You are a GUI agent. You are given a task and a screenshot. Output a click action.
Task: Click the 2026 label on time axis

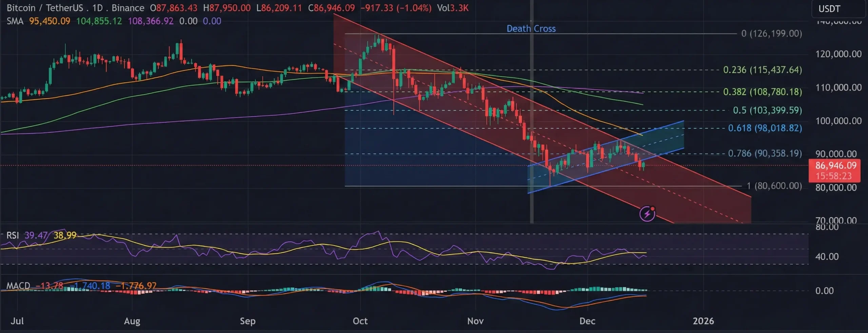point(703,321)
